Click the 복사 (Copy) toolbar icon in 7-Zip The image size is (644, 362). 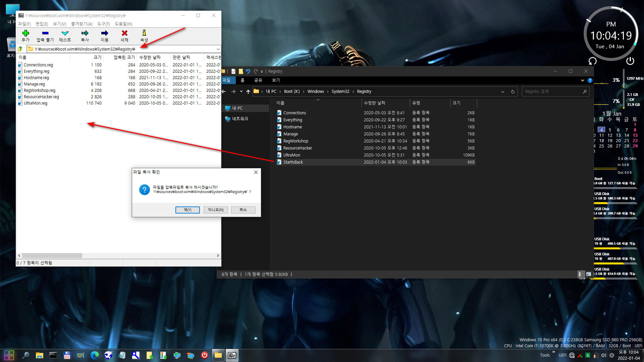(85, 36)
